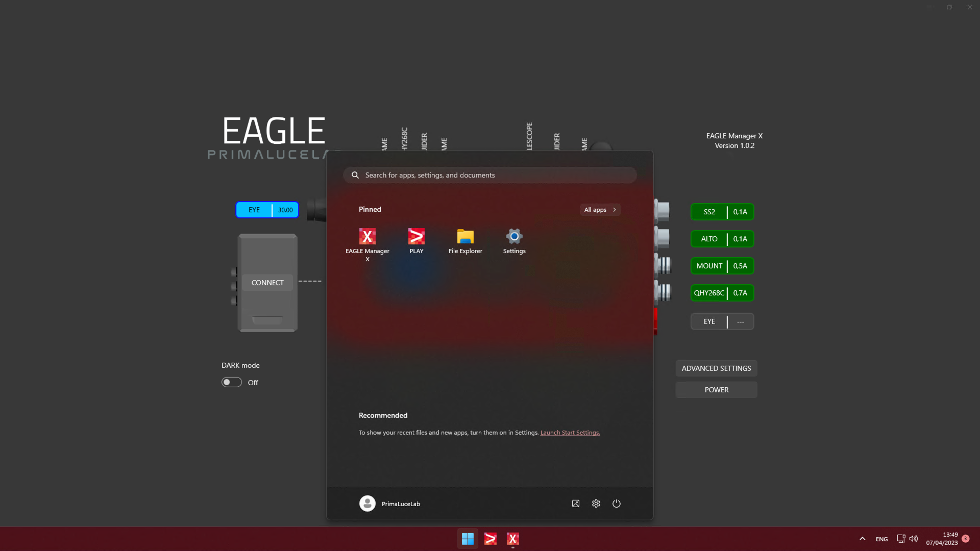Image resolution: width=980 pixels, height=551 pixels.
Task: Expand All apps section
Action: [600, 209]
